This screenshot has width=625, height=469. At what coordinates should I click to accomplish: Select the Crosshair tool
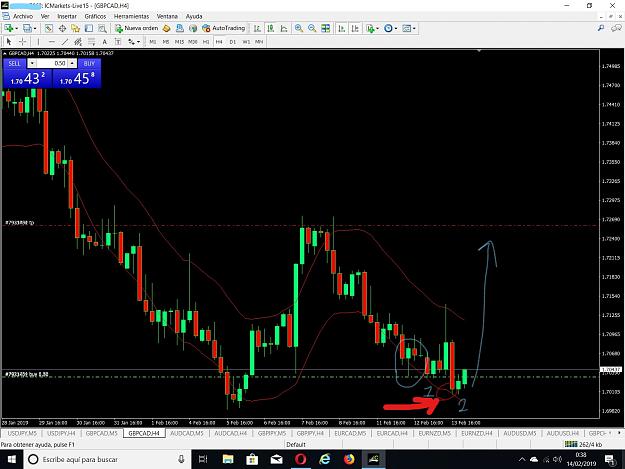[x=22, y=41]
